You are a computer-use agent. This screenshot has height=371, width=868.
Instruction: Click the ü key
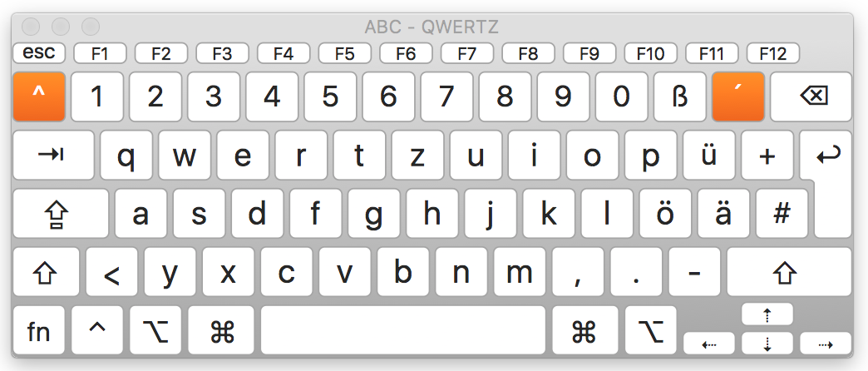pos(709,155)
